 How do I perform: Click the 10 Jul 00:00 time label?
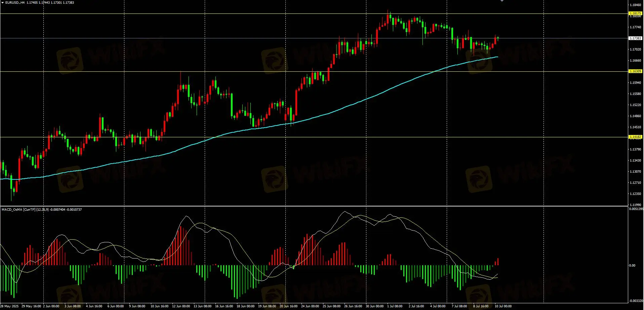point(503,306)
